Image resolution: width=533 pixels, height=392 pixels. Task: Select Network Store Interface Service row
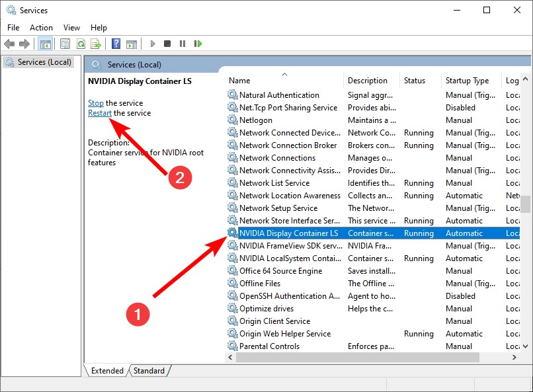373,220
